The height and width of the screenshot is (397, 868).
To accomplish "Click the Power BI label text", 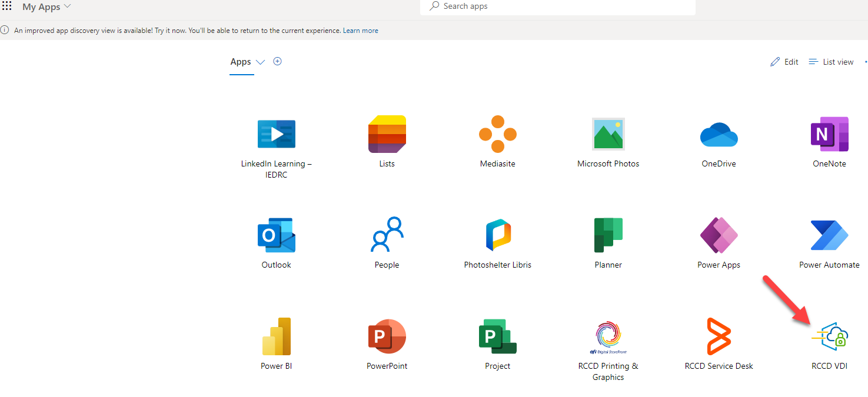I will pyautogui.click(x=276, y=366).
